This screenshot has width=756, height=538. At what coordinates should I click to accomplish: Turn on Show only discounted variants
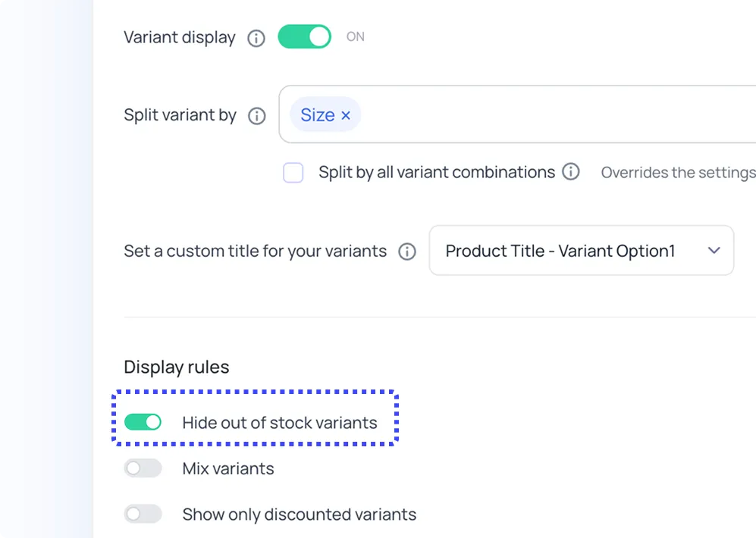coord(143,514)
